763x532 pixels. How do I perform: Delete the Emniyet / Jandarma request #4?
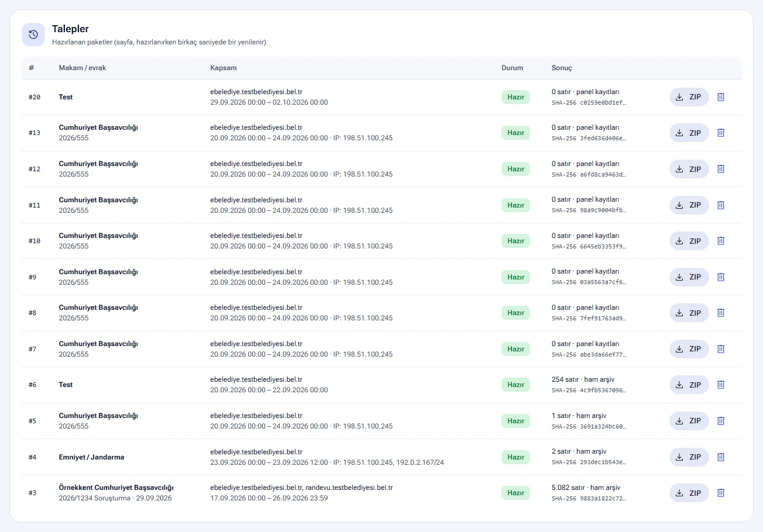(721, 457)
